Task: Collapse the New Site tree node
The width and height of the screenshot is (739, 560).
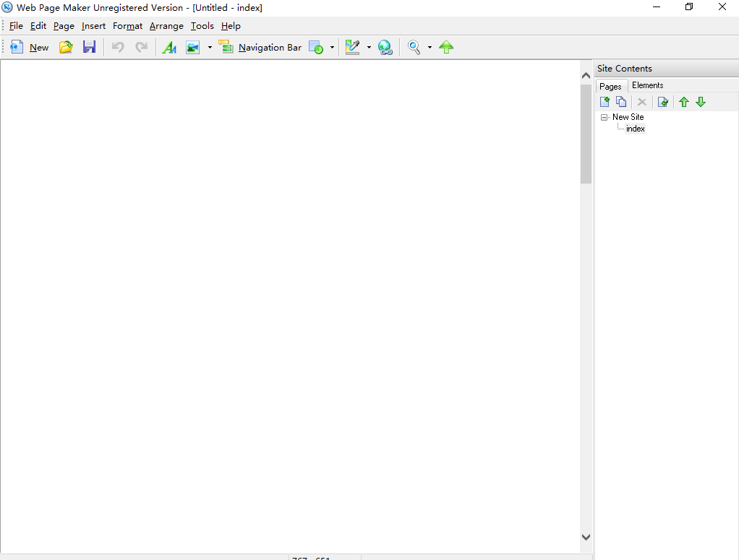Action: (605, 117)
